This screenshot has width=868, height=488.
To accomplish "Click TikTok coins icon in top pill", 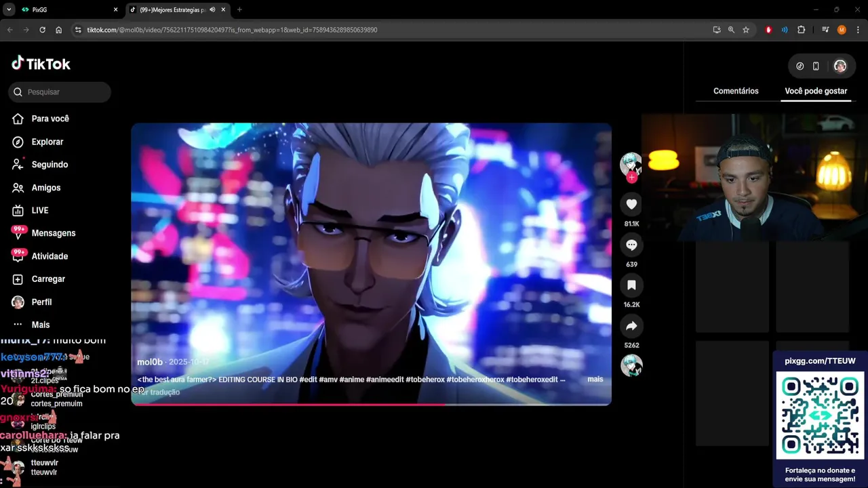I will pos(800,66).
